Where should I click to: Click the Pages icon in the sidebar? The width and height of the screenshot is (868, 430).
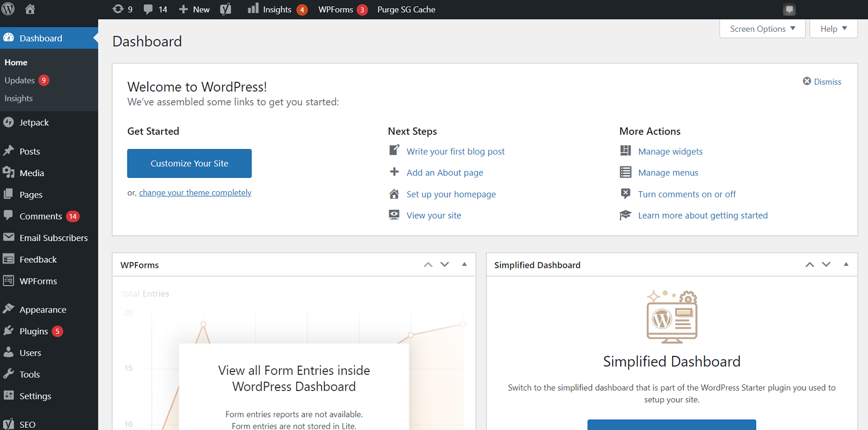point(9,195)
